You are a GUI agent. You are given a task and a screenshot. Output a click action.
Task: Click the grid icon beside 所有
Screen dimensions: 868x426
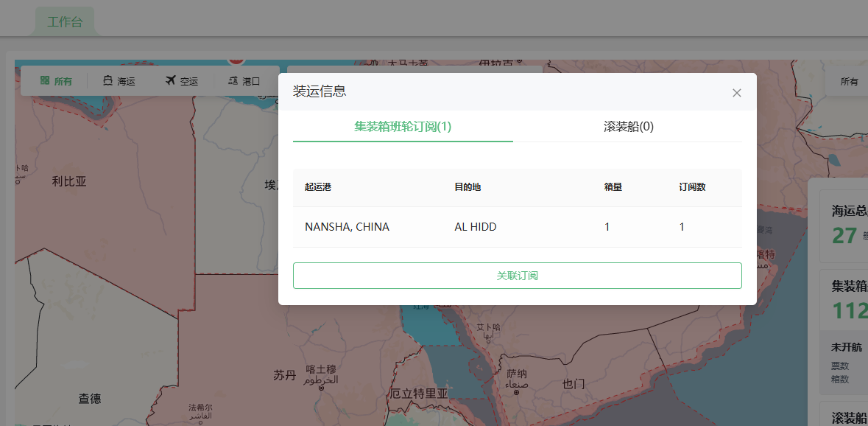(45, 81)
